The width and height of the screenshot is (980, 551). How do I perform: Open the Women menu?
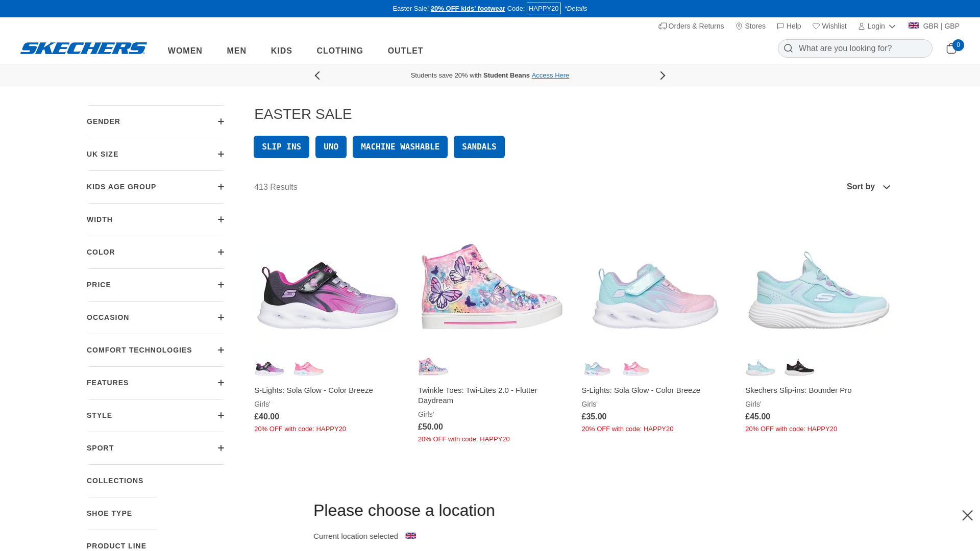coord(185,51)
